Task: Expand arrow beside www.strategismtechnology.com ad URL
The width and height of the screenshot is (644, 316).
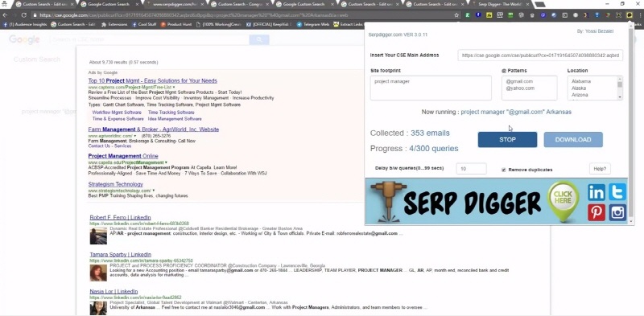Action: (154, 191)
